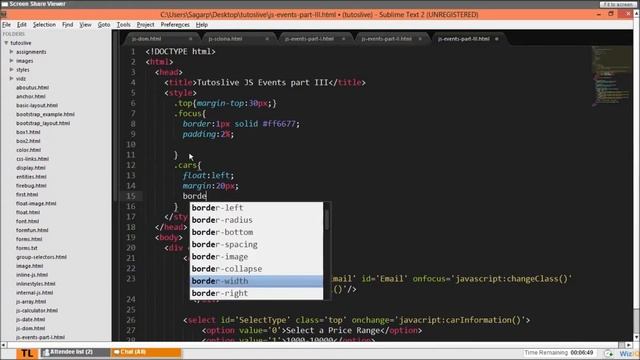Open js-date.html in sidebar
The image size is (640, 360).
[x=31, y=320]
